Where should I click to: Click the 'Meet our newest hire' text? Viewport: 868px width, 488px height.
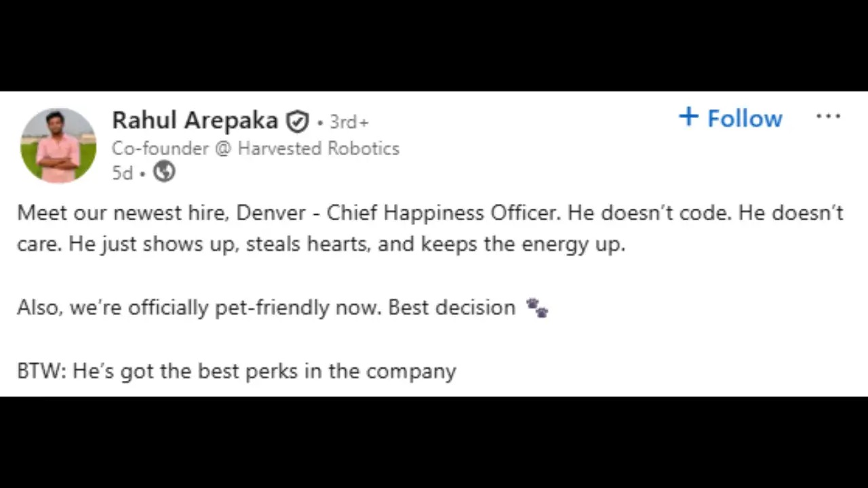[124, 213]
